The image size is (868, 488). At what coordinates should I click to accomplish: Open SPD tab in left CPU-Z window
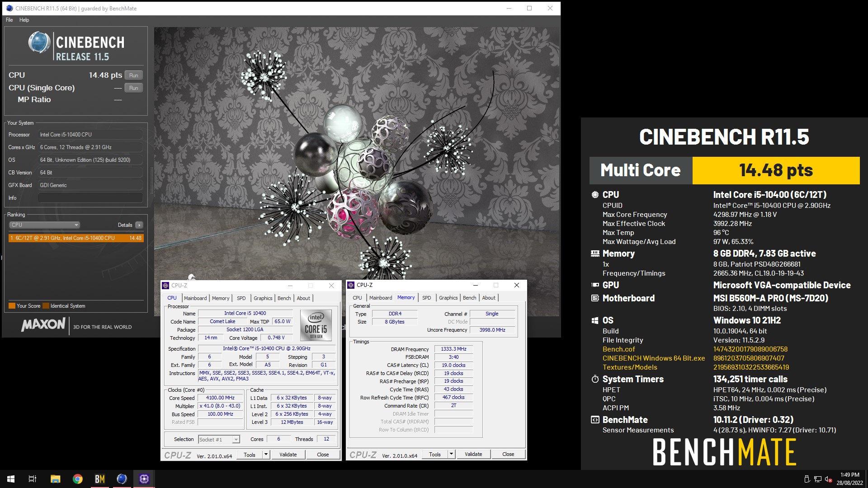241,298
